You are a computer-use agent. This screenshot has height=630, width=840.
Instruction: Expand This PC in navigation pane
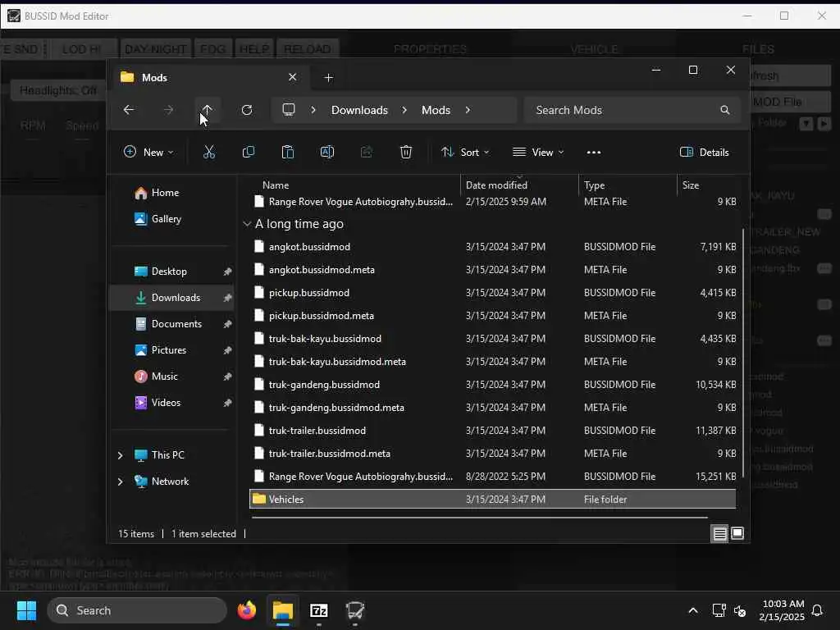coord(120,454)
